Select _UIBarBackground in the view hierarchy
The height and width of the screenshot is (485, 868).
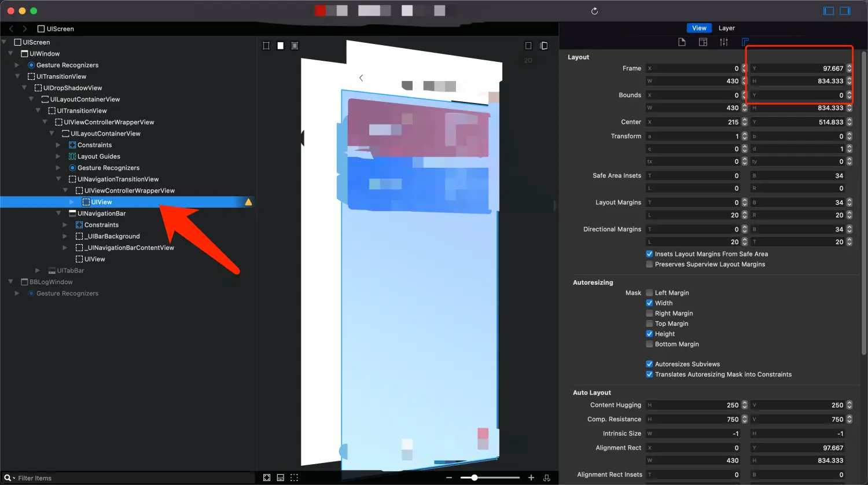point(113,236)
